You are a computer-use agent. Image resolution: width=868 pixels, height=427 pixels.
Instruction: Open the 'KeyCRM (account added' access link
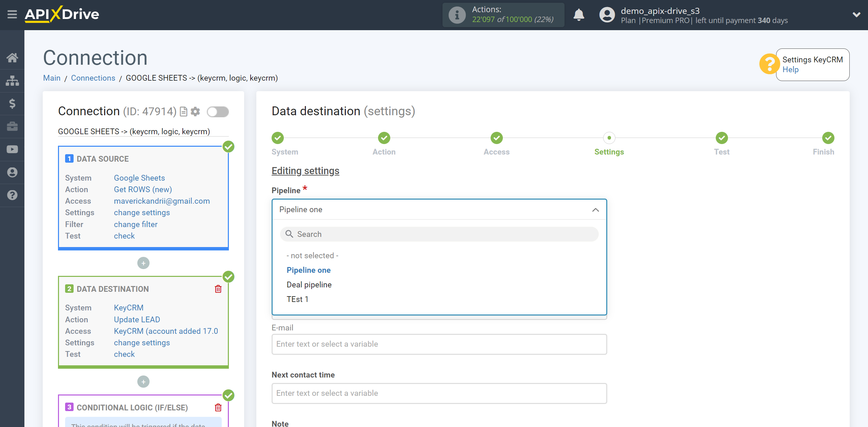click(166, 331)
